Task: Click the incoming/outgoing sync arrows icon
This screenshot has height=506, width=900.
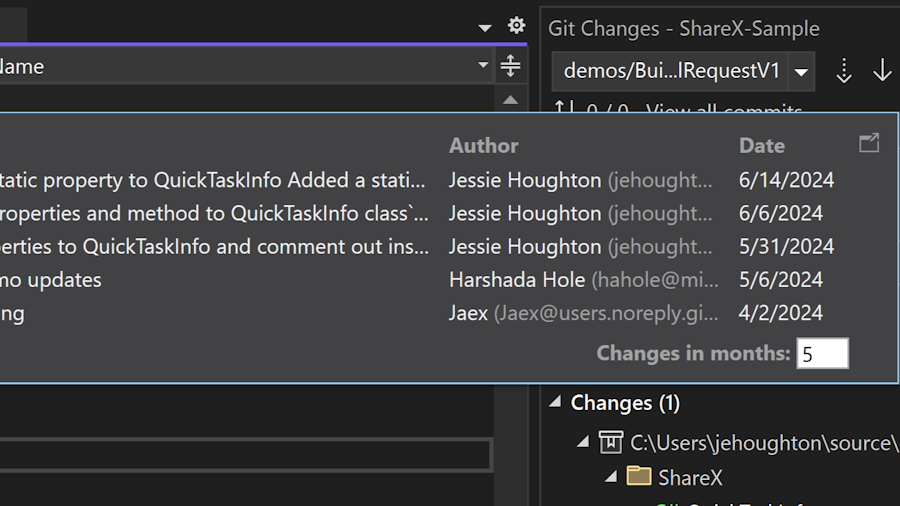Action: (x=565, y=109)
